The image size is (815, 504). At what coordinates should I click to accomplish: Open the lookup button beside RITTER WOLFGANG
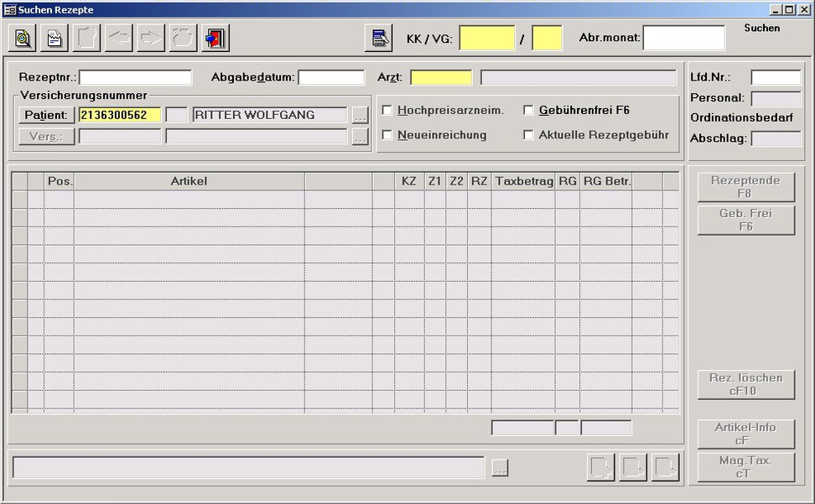click(x=360, y=116)
